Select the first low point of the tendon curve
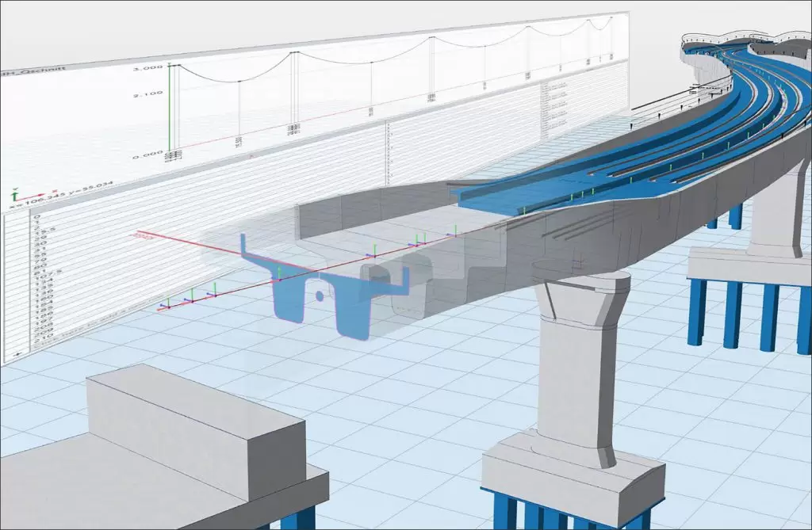 [x=239, y=81]
